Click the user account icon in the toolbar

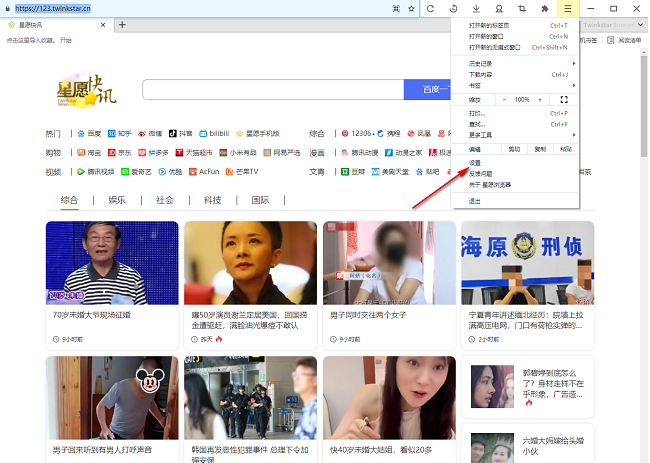click(x=499, y=8)
